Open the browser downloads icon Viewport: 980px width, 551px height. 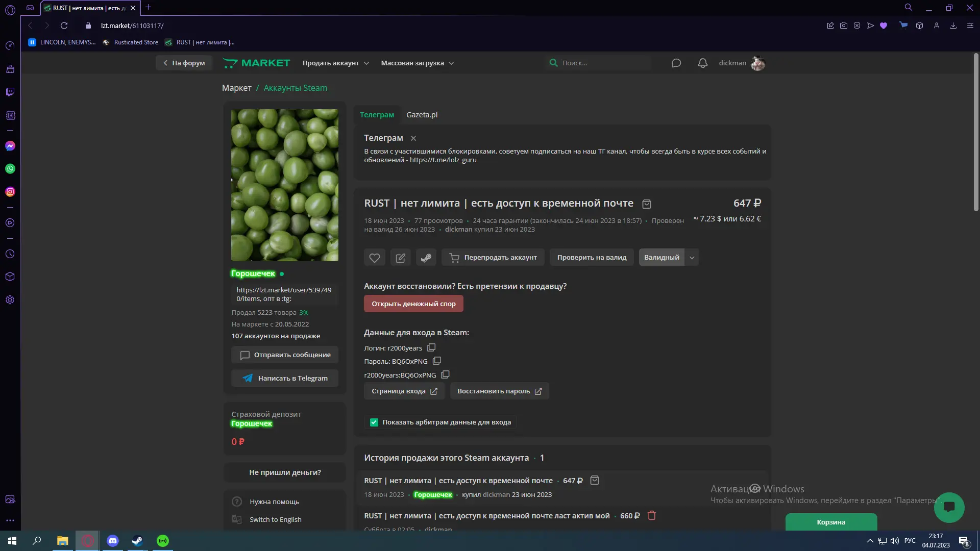point(953,26)
